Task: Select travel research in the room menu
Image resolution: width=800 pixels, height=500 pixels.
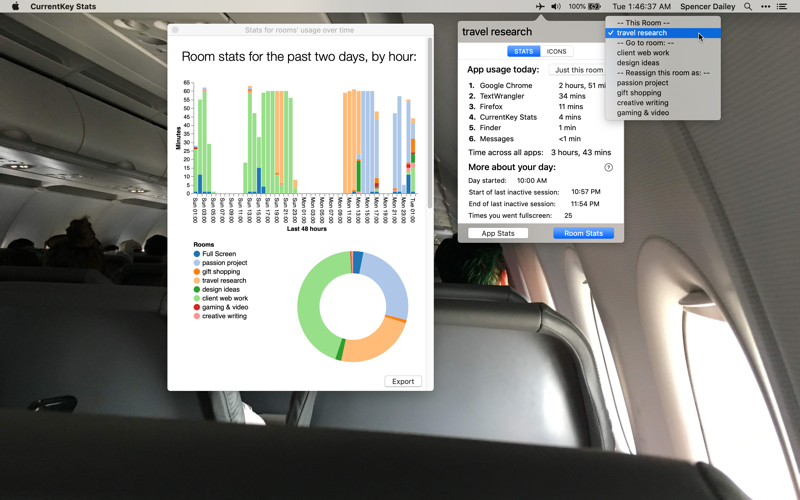Action: click(663, 33)
